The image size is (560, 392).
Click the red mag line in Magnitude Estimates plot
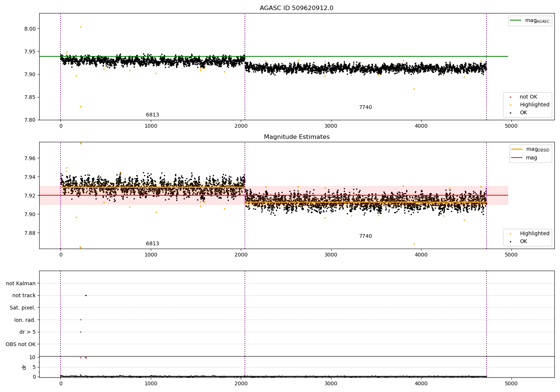pos(274,195)
